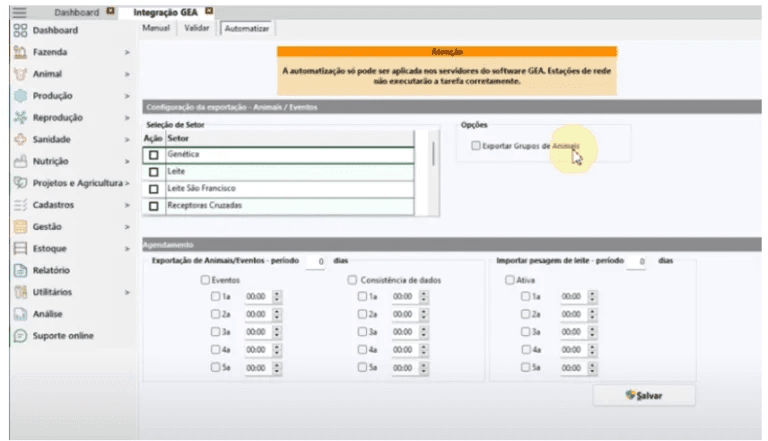
Task: Expand the Sanidade submenu arrow
Action: [x=127, y=139]
